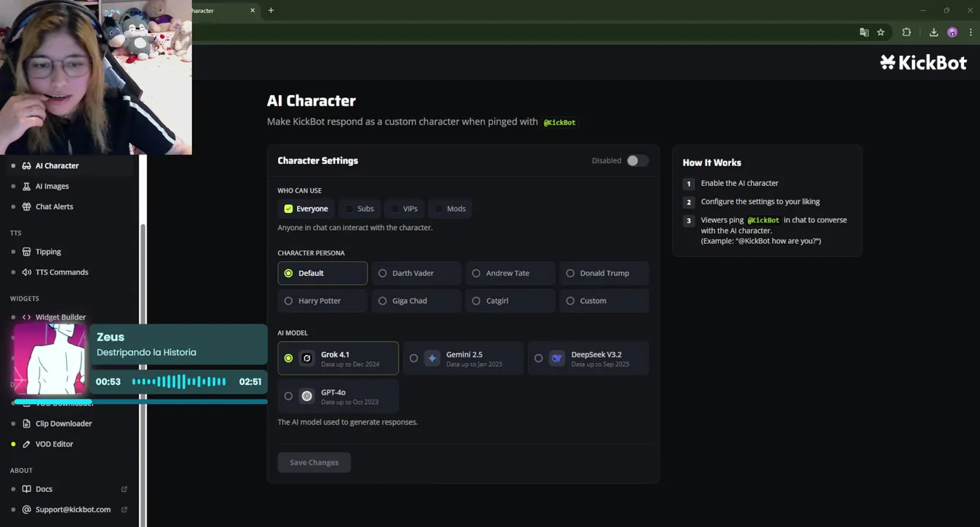Check the Mods checkbox
The height and width of the screenshot is (527, 980).
click(439, 209)
